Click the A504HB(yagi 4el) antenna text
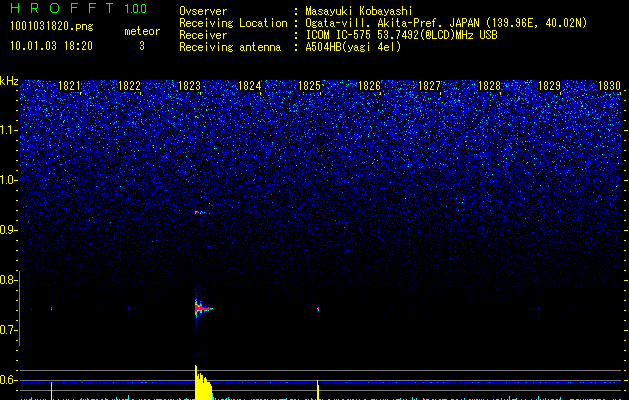 (x=353, y=47)
